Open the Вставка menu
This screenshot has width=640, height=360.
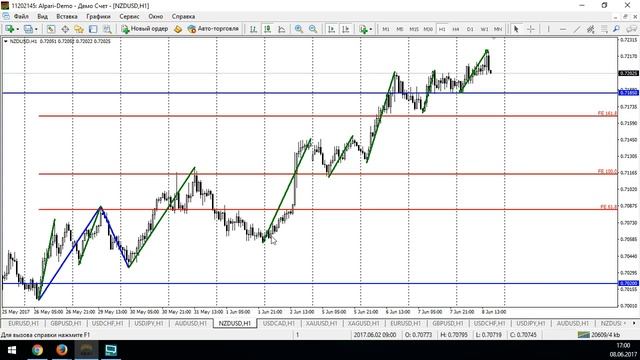pos(67,16)
